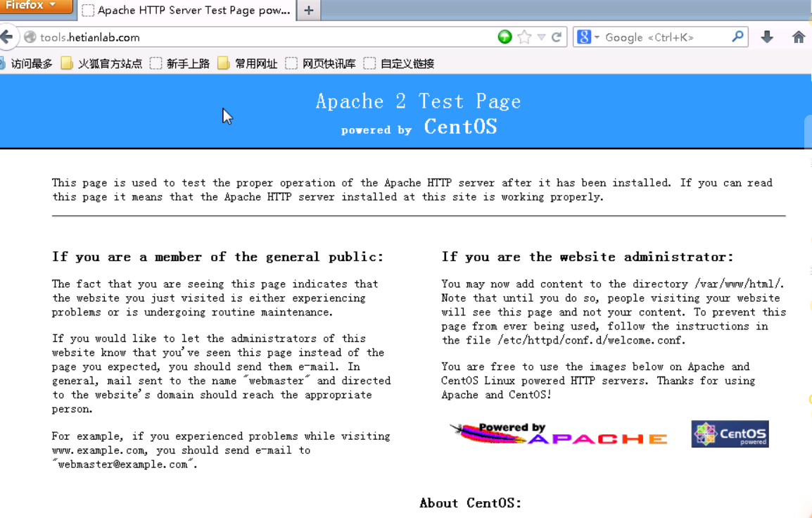Click the /etc/httpd/conf.d/welcome.conf path text

tap(591, 341)
